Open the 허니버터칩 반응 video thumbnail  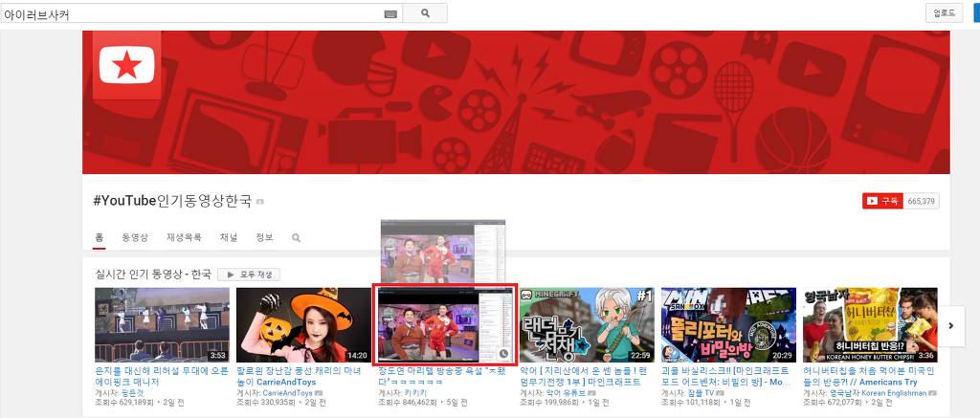coord(870,325)
